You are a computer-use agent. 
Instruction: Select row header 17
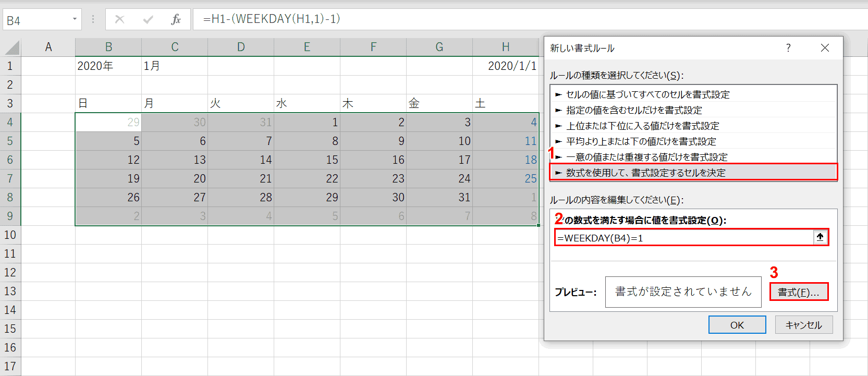tap(10, 366)
